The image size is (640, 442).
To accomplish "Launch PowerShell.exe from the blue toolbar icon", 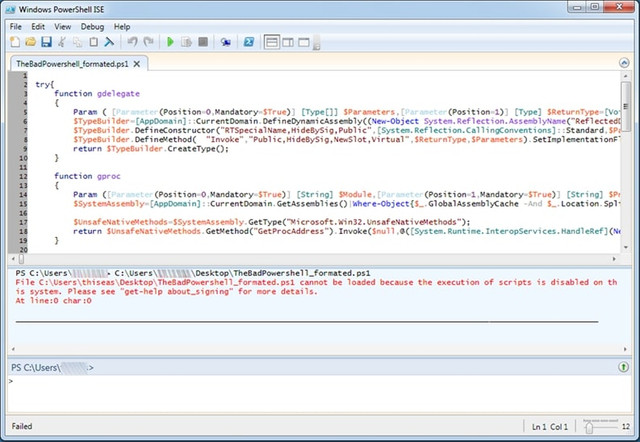I will [249, 42].
